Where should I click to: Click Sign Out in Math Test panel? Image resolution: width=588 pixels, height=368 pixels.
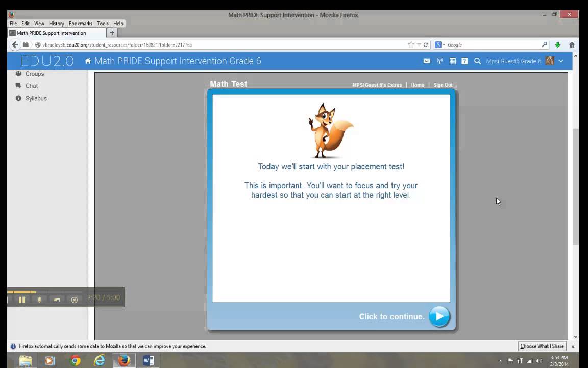pos(443,85)
